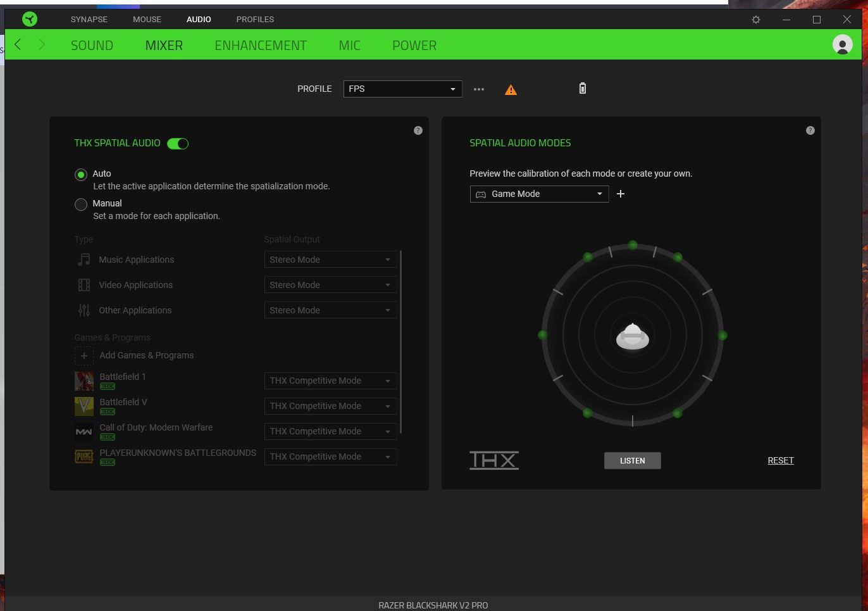Open the FPS profile dropdown
Screen dimensions: 868x611
pyautogui.click(x=402, y=89)
